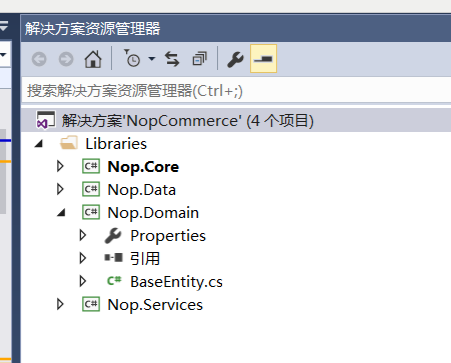Expand the 引用 references node
This screenshot has width=451, height=363.
click(x=83, y=258)
